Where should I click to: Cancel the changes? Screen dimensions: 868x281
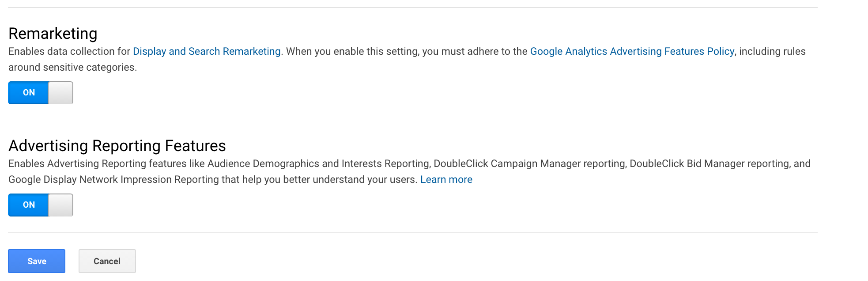point(107,261)
